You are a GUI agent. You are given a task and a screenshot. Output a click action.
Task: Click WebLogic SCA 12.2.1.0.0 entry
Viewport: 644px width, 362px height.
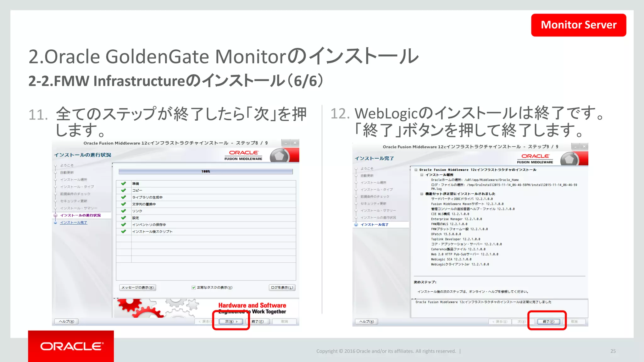pyautogui.click(x=451, y=260)
